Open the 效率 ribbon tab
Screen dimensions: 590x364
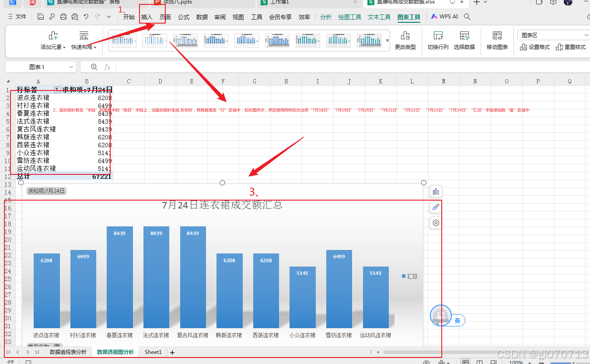pos(304,17)
